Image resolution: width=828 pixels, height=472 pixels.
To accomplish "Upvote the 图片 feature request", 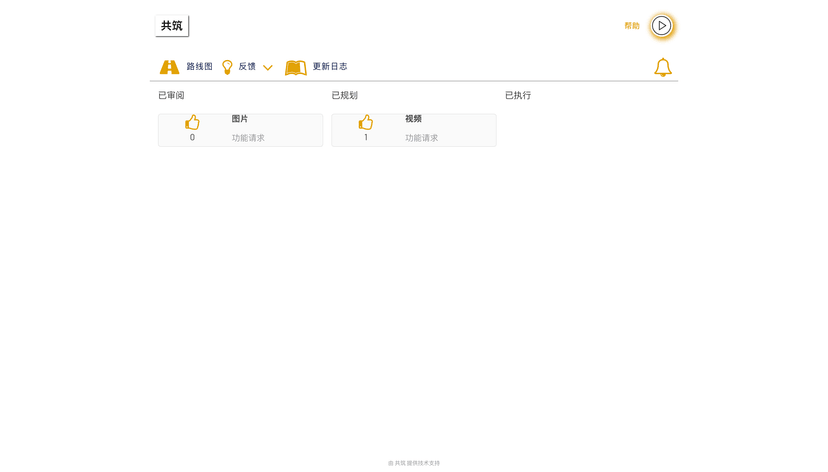I will 192,122.
